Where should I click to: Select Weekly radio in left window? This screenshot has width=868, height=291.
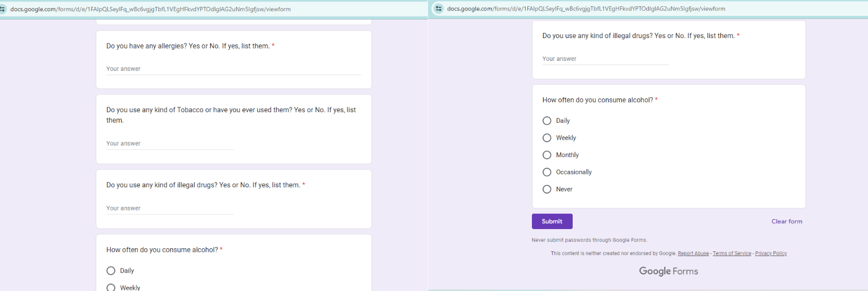pos(111,288)
